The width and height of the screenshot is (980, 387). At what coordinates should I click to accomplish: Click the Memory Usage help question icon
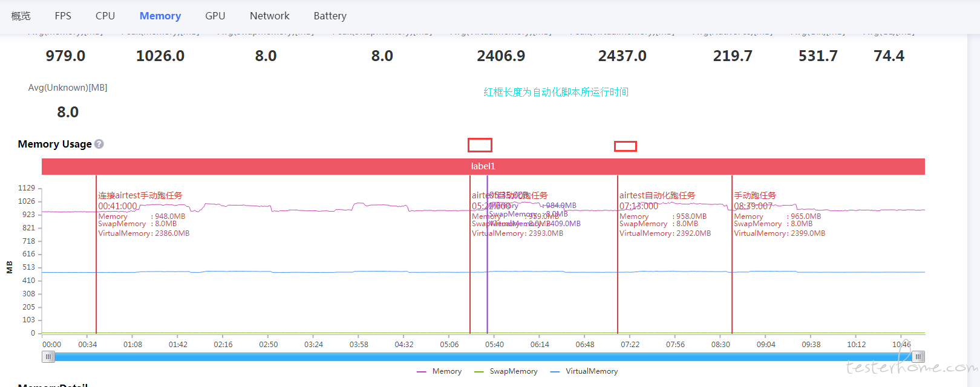99,144
